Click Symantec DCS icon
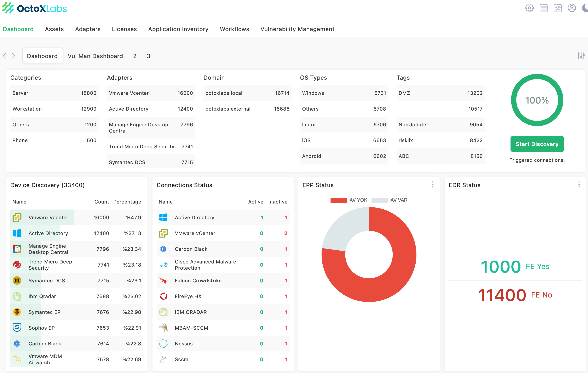 click(x=17, y=280)
